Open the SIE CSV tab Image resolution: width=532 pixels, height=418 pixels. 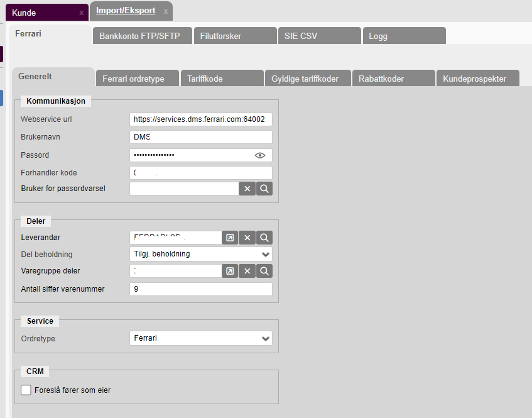[319, 36]
